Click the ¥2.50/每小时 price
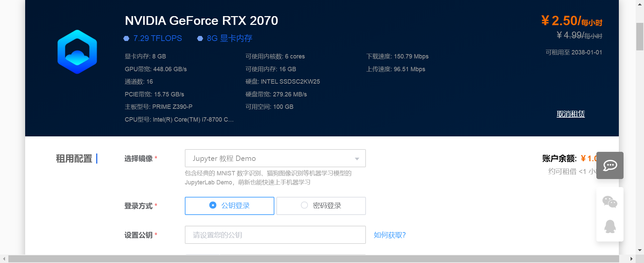644x263 pixels. tap(572, 21)
